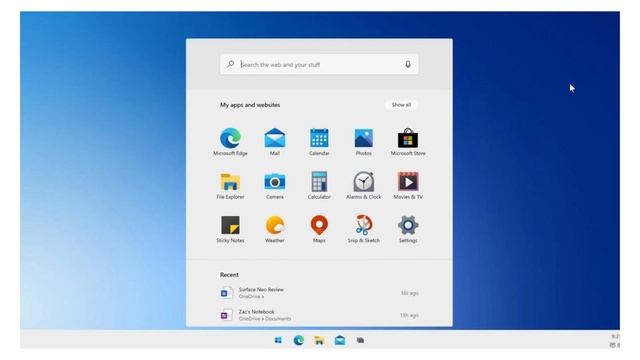Viewport: 640px width, 360px height.
Task: Launch Microsoft Store
Action: click(408, 142)
